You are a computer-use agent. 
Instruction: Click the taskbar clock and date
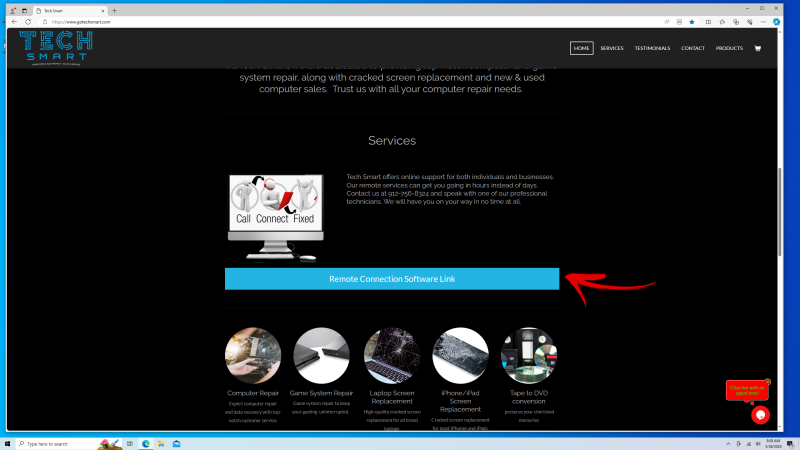[x=773, y=443]
